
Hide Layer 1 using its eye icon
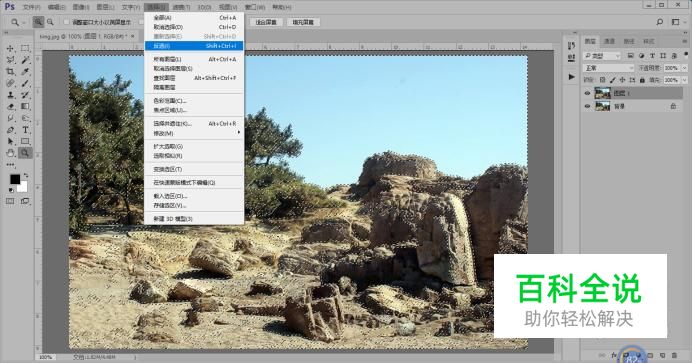(587, 93)
